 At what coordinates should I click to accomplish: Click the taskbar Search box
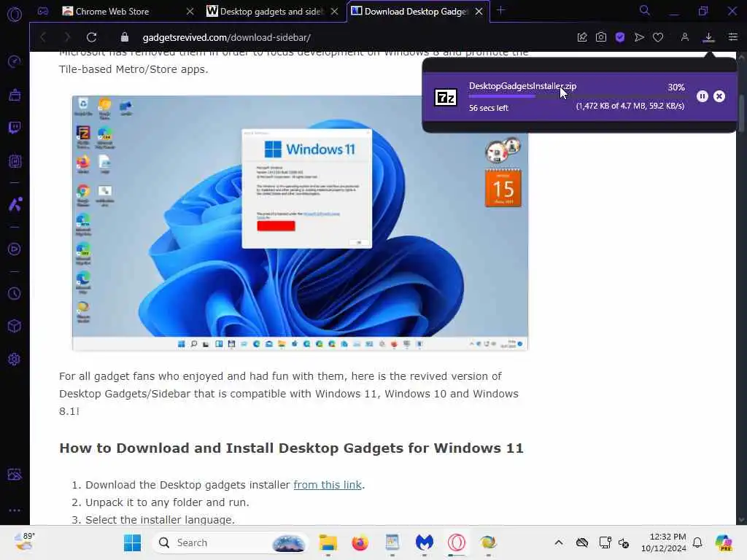pyautogui.click(x=230, y=542)
